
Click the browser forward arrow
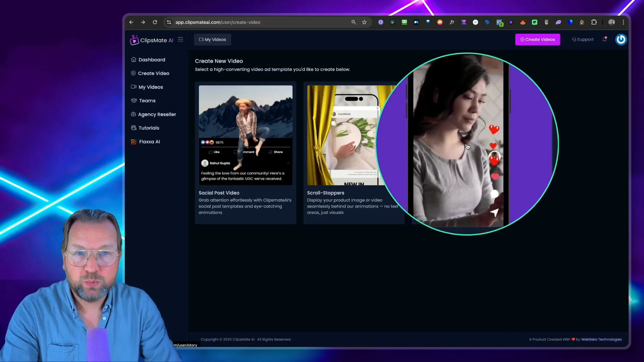pyautogui.click(x=143, y=22)
